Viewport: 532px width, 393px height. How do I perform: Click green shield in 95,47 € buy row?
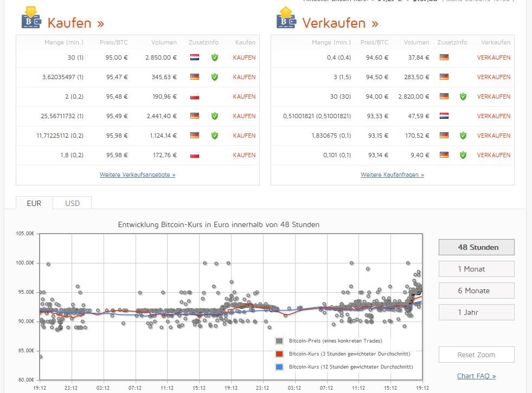click(x=215, y=77)
